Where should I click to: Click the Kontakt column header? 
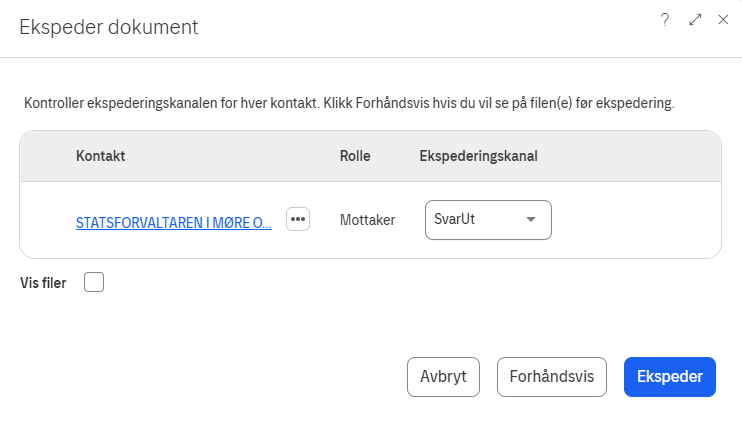pos(100,156)
